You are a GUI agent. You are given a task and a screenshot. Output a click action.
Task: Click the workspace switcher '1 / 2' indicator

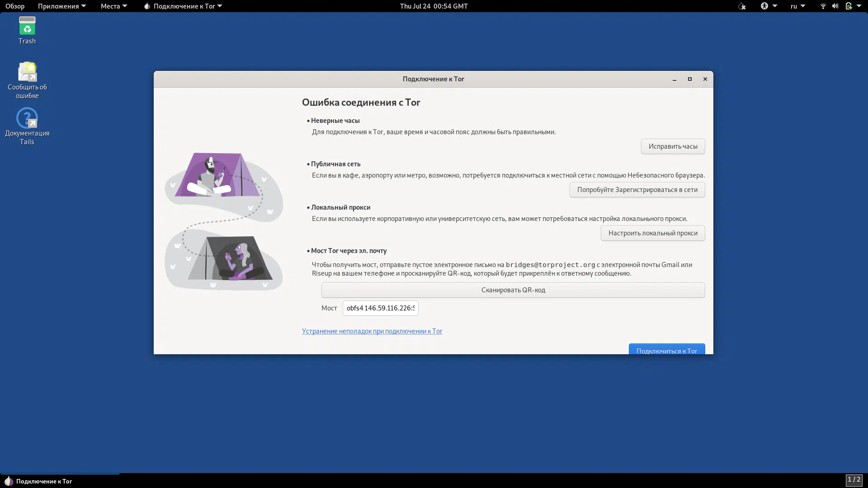coord(854,480)
